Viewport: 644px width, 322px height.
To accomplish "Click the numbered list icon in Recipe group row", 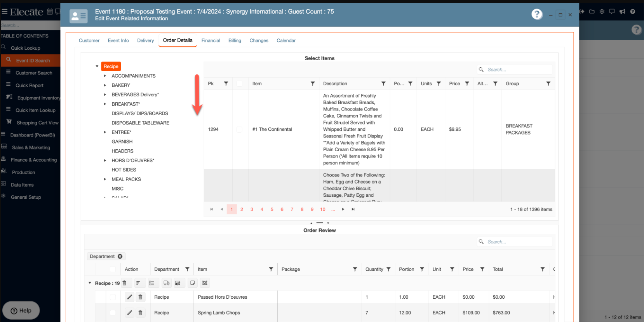I will (152, 283).
